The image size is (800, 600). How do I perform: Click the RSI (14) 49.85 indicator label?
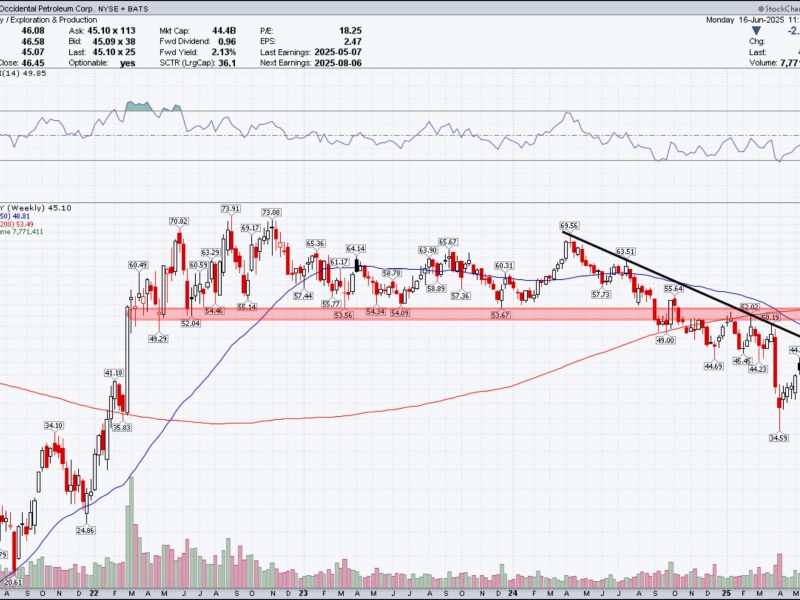click(23, 73)
